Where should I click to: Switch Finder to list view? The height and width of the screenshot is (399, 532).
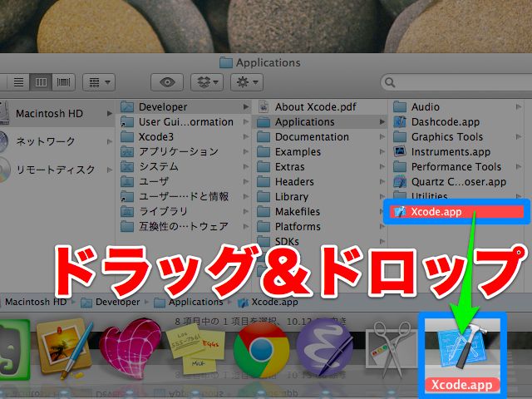(18, 82)
